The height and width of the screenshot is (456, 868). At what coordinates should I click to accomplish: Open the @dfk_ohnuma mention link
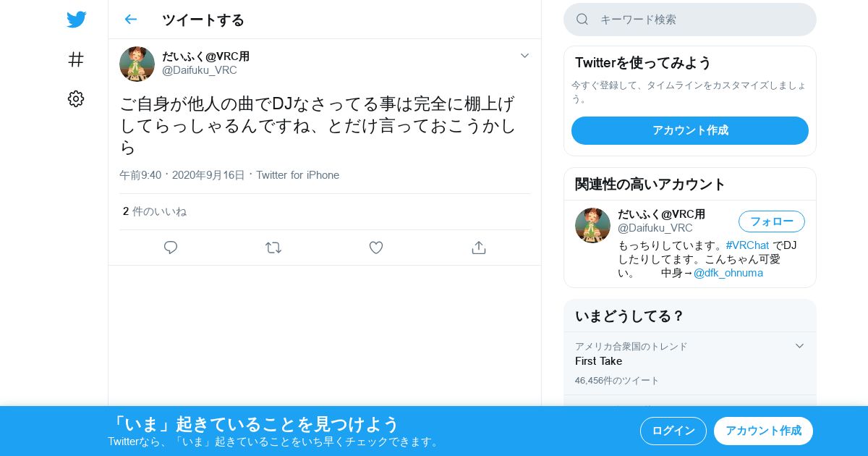[728, 273]
